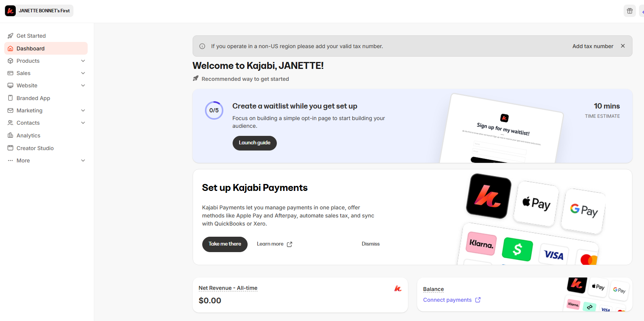This screenshot has width=644, height=321.
Task: Select Contacts in the sidebar
Action: point(28,123)
